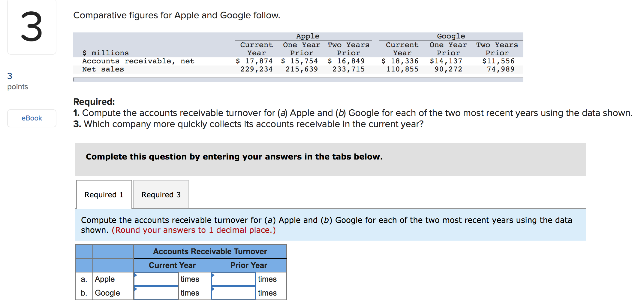
Task: Click the bold "Required:" heading
Action: pyautogui.click(x=94, y=102)
